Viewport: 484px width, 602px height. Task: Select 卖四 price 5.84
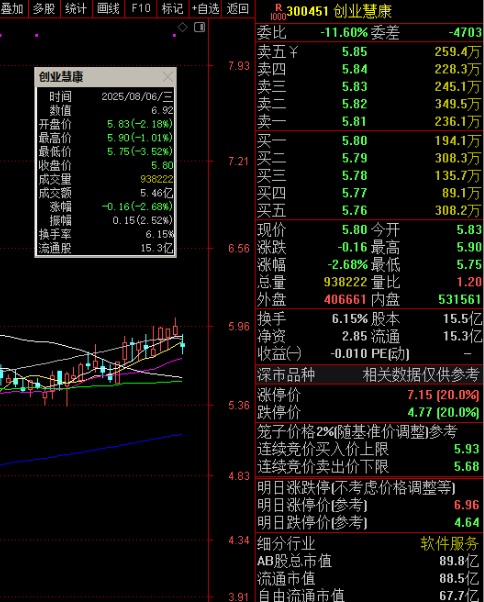coord(355,69)
